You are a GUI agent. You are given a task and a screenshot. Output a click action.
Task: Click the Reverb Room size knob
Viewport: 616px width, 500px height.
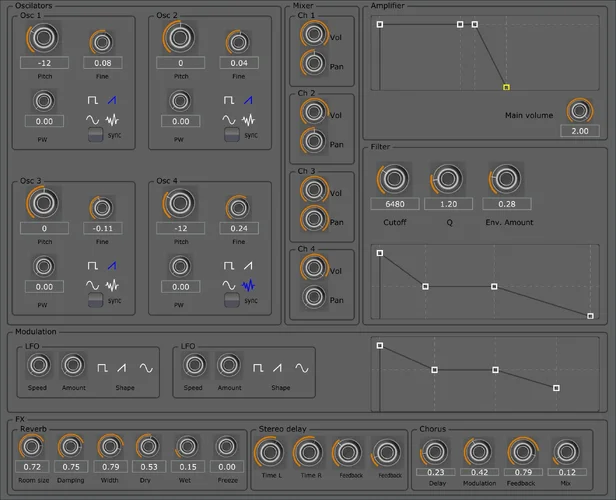coord(32,447)
